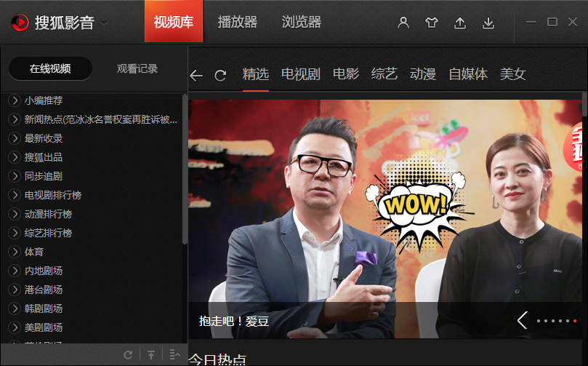Screen dimensions: 588x366
Task: Click the sidebar bottom refresh list icon
Action: tap(128, 354)
